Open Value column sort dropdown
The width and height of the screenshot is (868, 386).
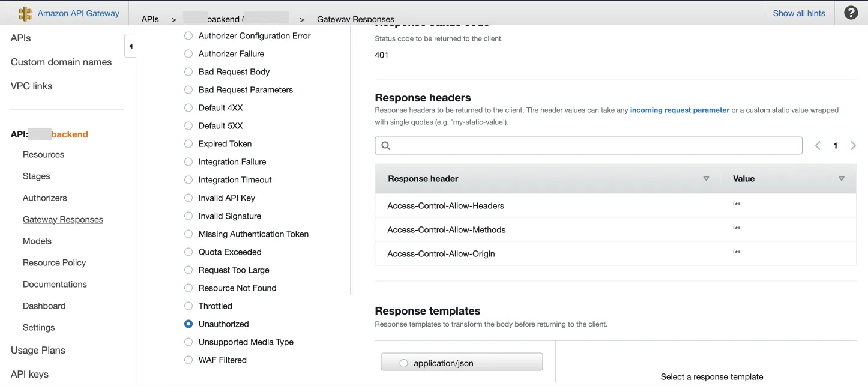point(841,178)
